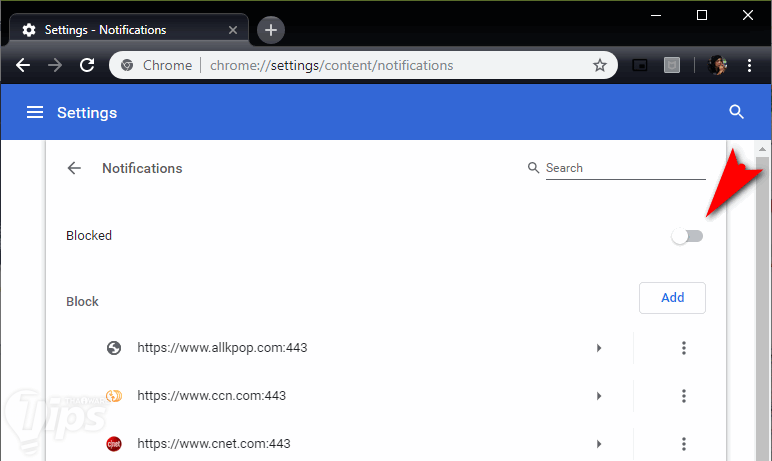Click the Blocked label text

click(89, 235)
